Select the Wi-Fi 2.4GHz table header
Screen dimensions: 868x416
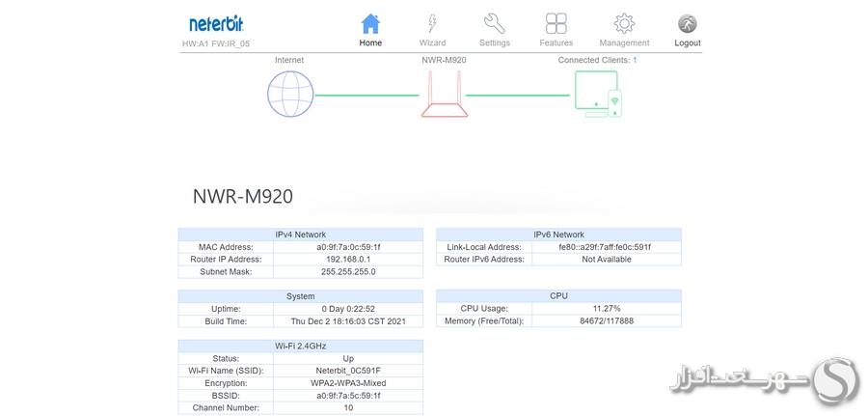click(301, 346)
